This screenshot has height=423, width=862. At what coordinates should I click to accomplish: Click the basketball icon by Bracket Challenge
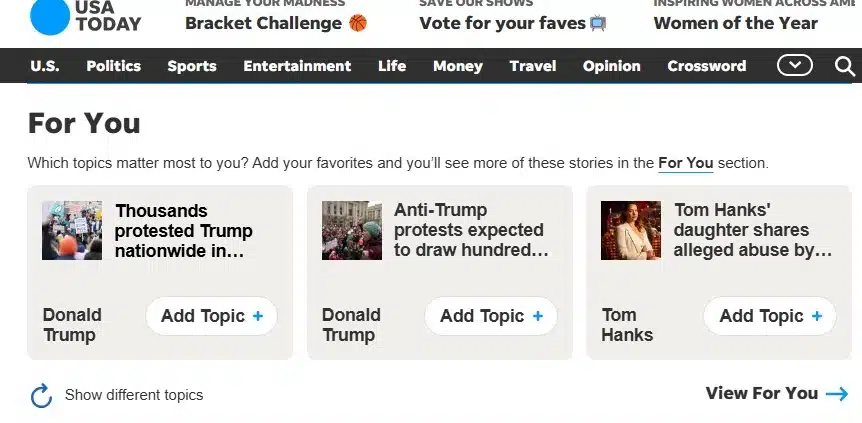pyautogui.click(x=358, y=23)
